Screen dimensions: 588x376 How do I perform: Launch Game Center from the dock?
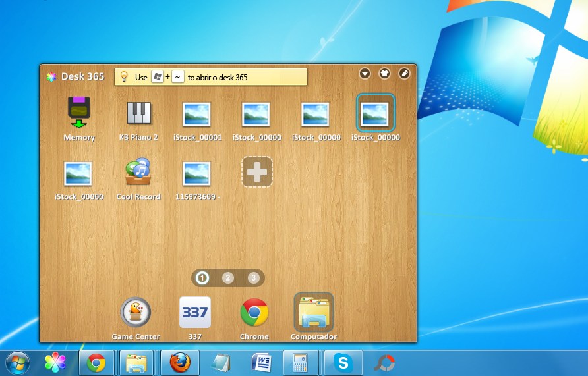136,312
